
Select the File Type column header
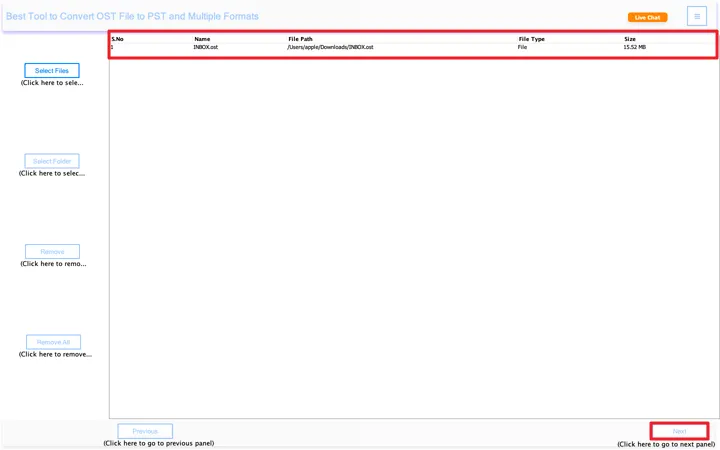click(531, 39)
